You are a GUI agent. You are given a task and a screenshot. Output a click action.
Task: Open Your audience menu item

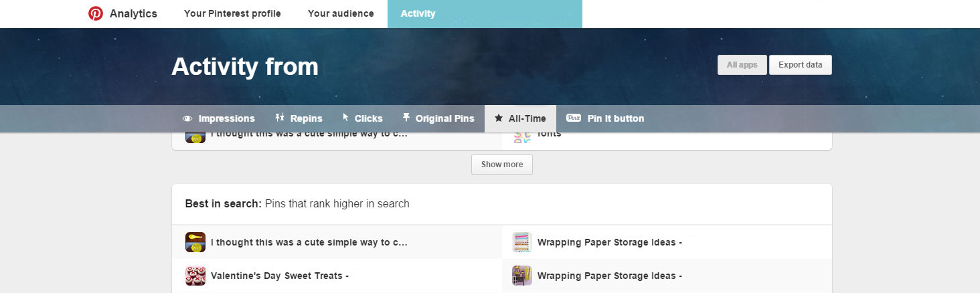[x=341, y=13]
